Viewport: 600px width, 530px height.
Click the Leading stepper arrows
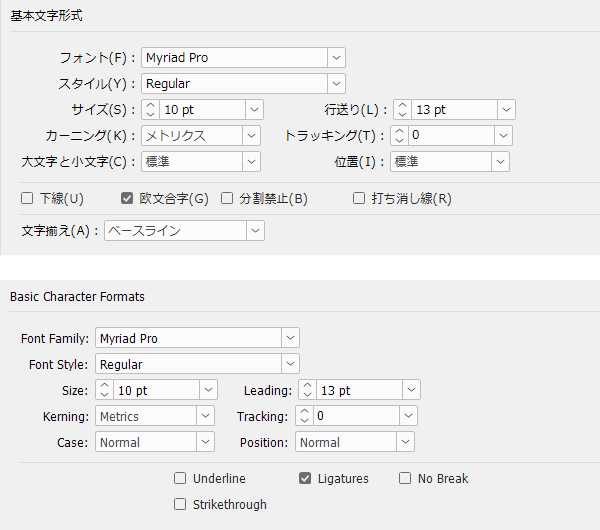point(309,390)
